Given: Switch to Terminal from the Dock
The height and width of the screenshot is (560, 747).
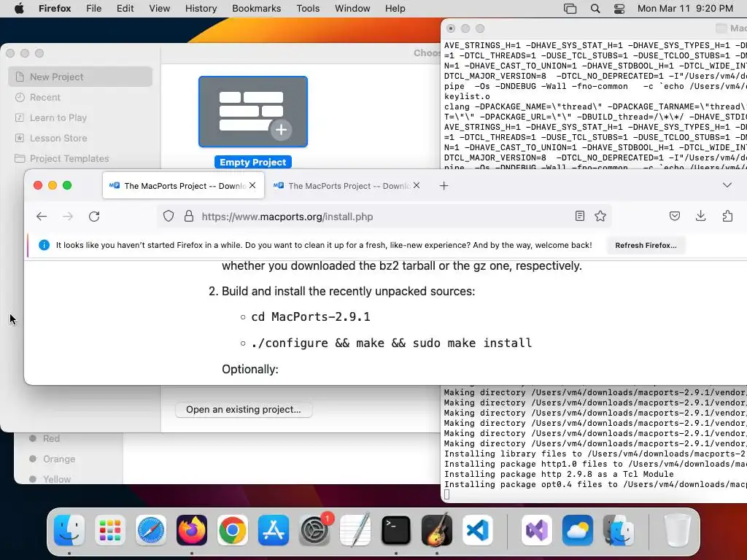Looking at the screenshot, I should pyautogui.click(x=396, y=530).
